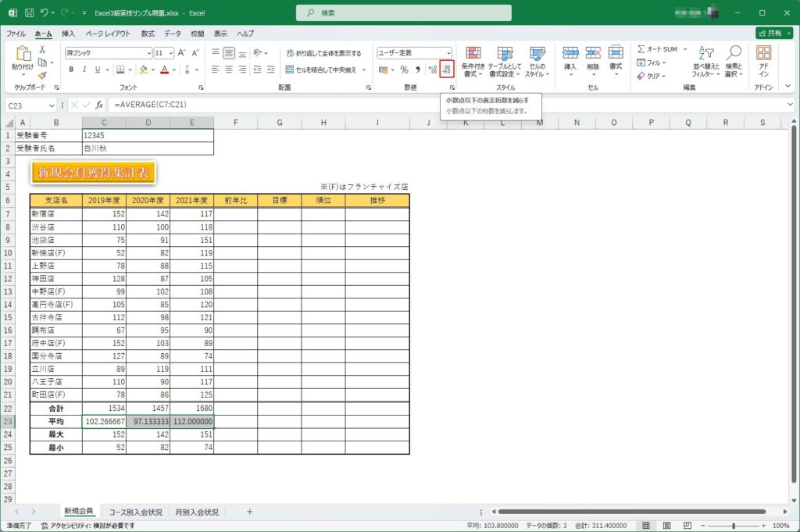Switch to the コース別入会状況 sheet tab
The image size is (800, 532).
(x=136, y=512)
